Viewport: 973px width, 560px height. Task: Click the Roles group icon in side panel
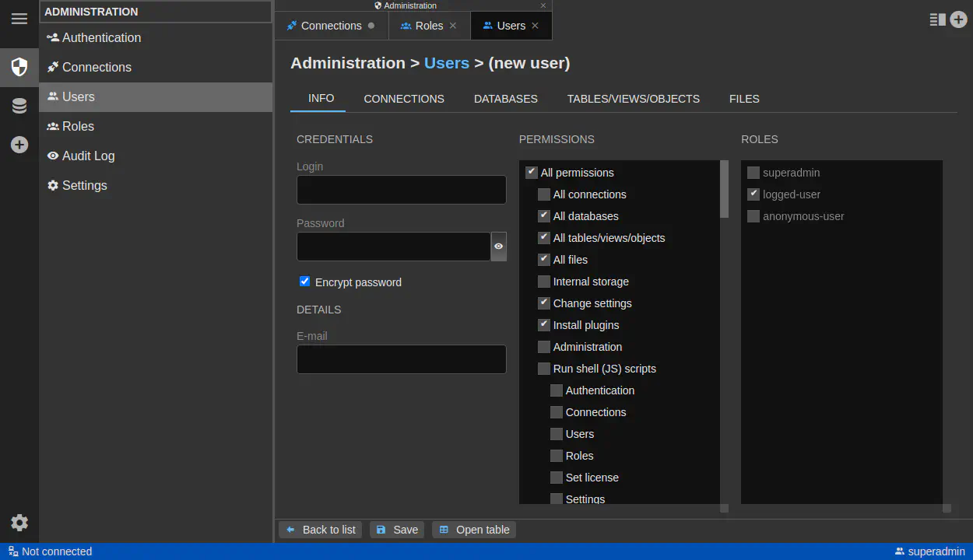(53, 126)
